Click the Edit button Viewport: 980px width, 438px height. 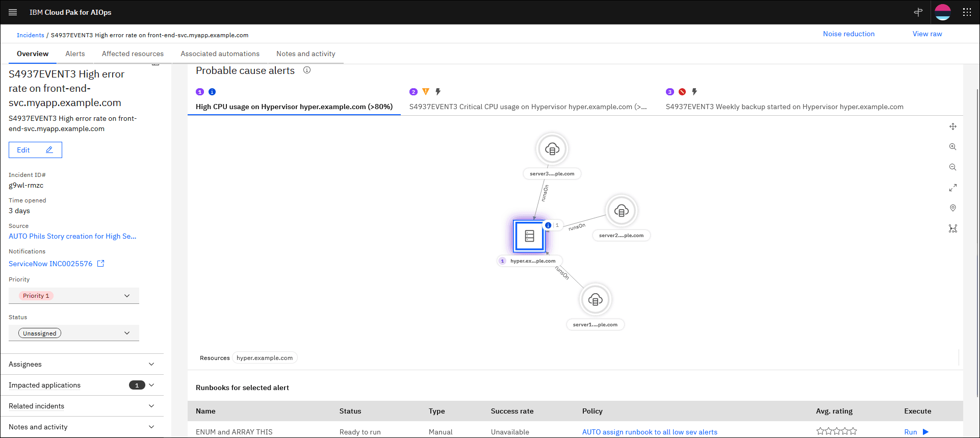[35, 150]
